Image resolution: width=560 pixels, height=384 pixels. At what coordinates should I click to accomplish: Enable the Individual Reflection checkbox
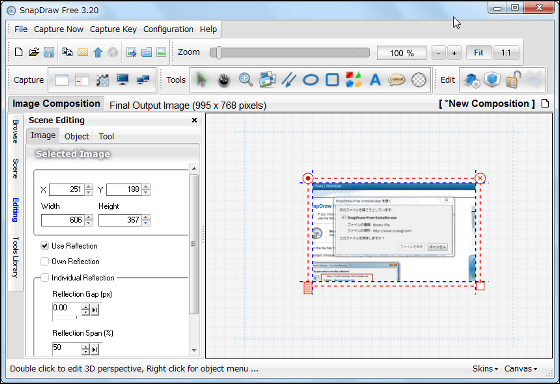[x=44, y=278]
